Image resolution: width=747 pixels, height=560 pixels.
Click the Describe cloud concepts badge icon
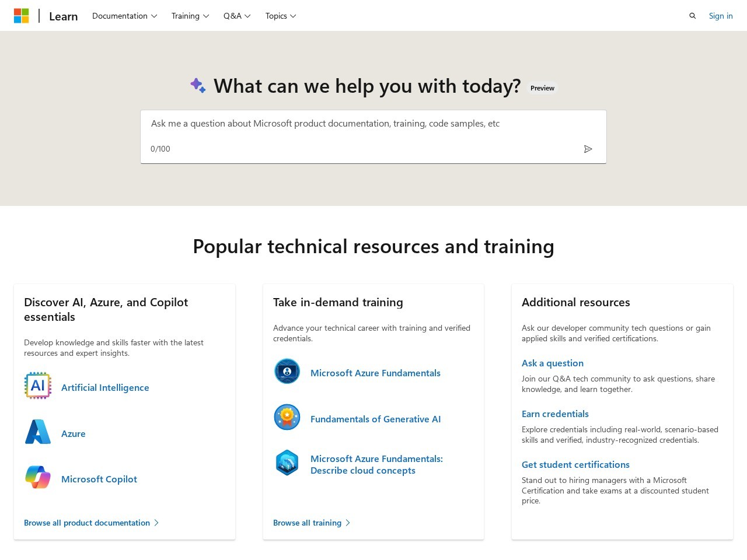pyautogui.click(x=287, y=462)
